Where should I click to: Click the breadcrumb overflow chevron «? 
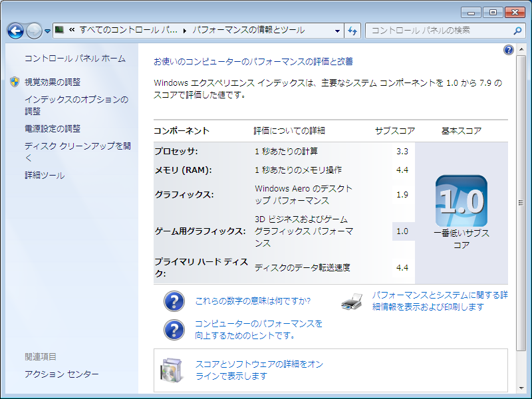(72, 30)
